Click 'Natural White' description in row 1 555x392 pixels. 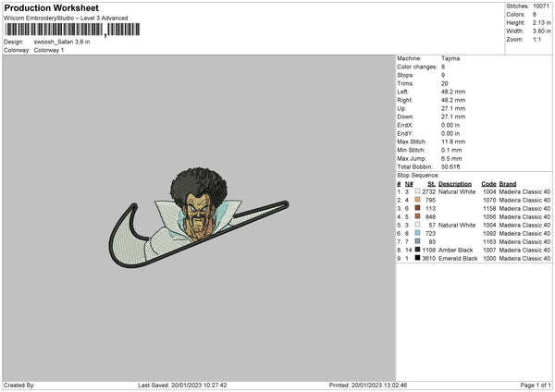[457, 191]
